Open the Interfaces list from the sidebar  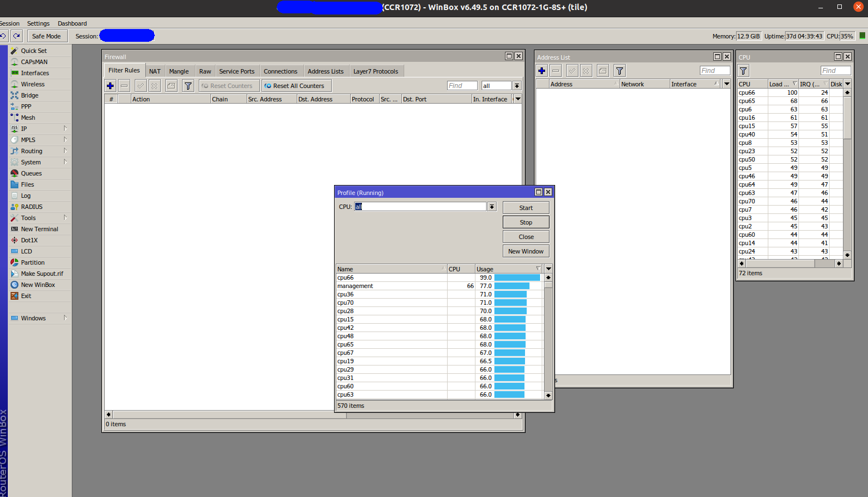(40, 73)
